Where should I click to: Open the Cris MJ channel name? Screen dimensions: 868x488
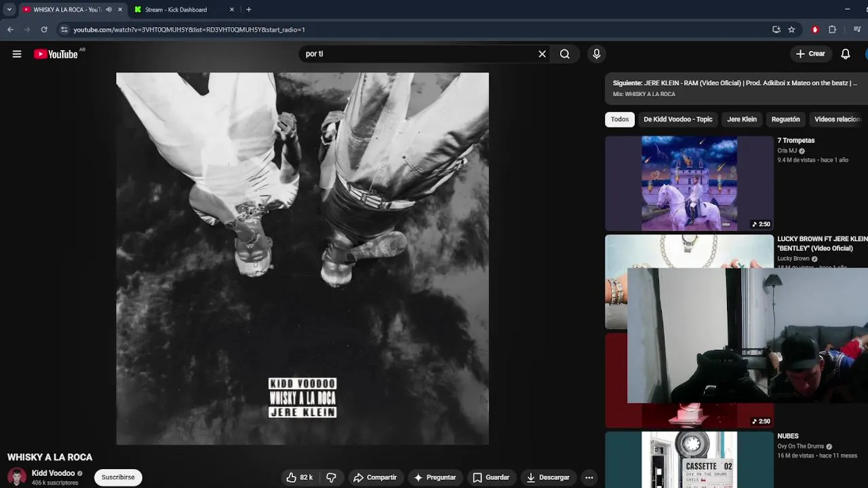787,151
